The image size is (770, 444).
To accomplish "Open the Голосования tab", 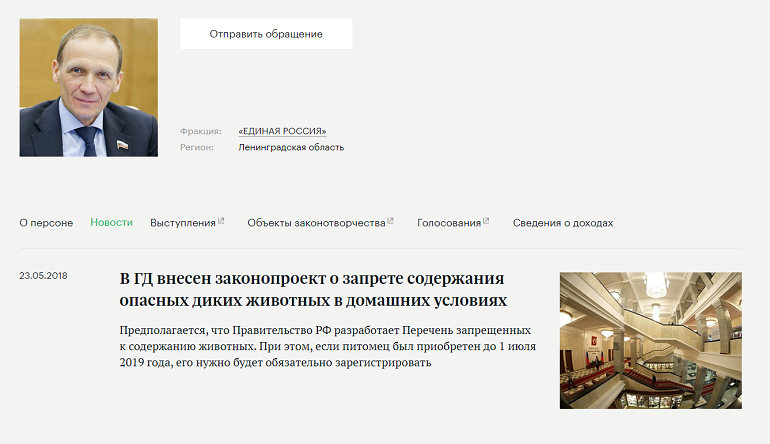I will (x=449, y=223).
